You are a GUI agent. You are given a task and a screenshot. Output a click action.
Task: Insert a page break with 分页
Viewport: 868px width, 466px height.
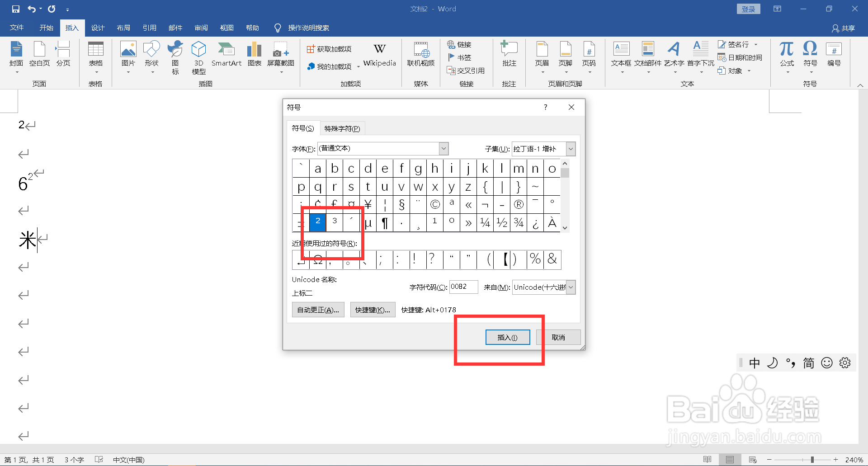point(63,54)
